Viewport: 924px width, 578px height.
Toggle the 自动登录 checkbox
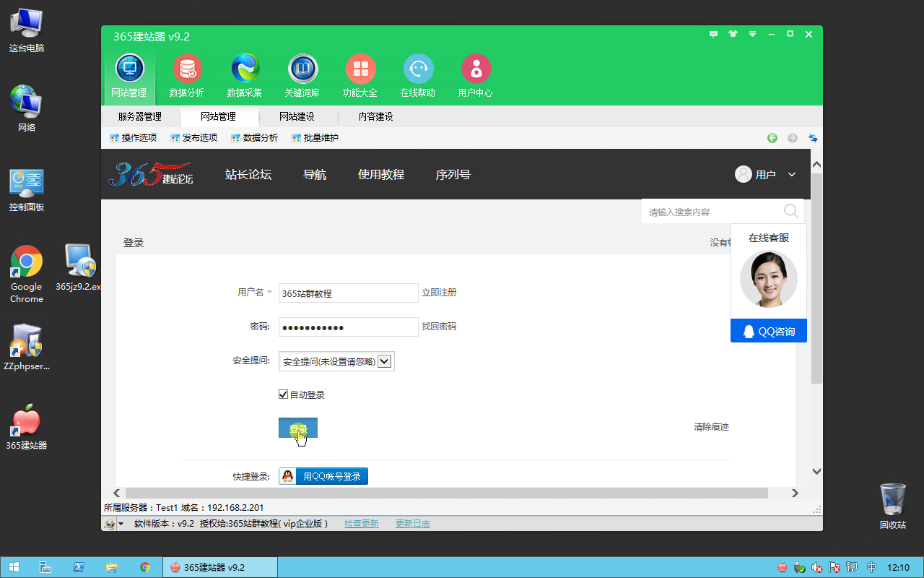(284, 394)
